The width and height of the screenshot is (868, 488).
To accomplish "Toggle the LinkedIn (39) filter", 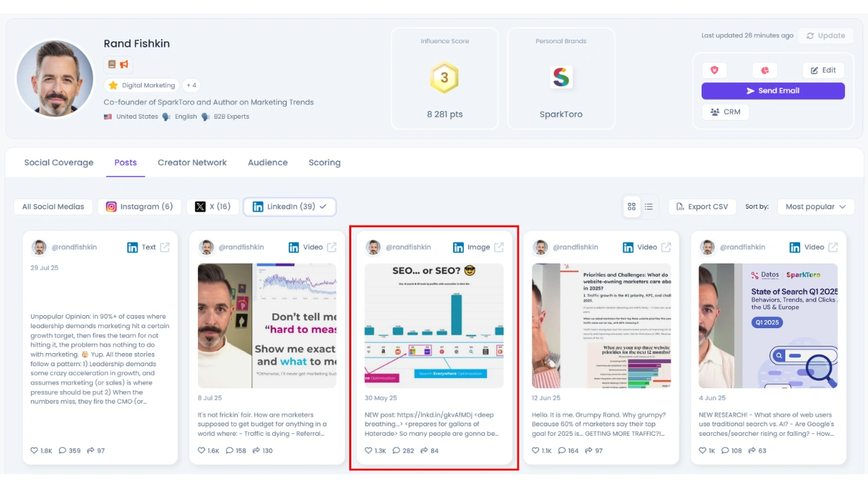I will click(290, 207).
